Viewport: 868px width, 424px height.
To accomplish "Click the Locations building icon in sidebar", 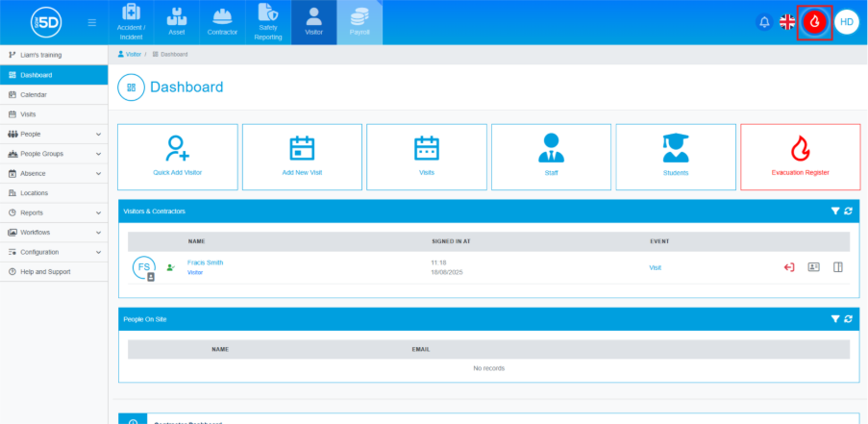I will (12, 192).
